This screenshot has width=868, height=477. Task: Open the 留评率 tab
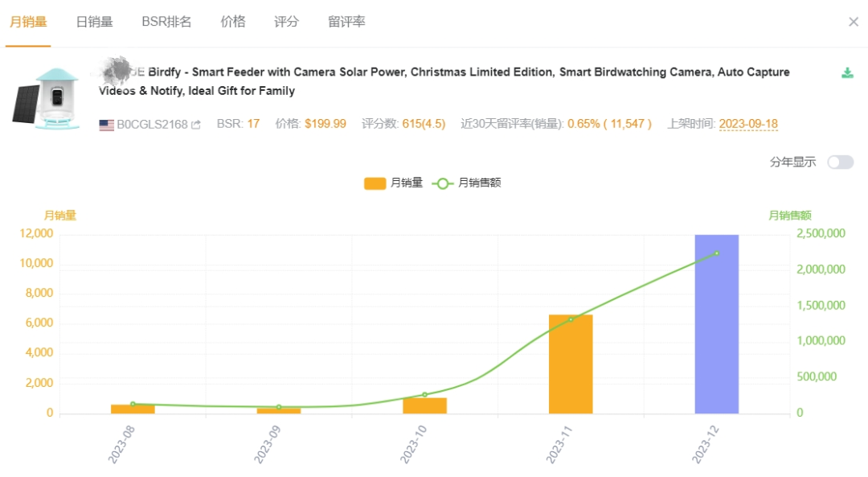(x=346, y=22)
